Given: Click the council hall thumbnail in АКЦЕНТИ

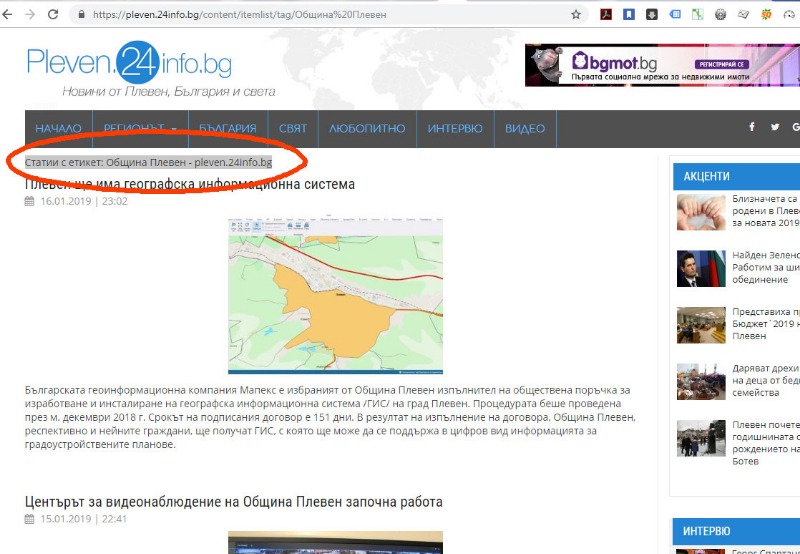Looking at the screenshot, I should tap(701, 325).
